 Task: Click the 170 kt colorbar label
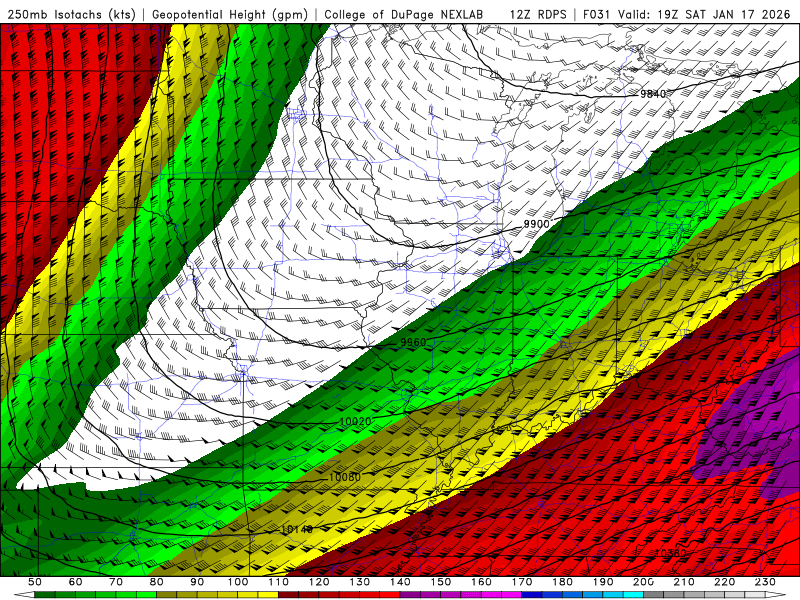coord(522,582)
